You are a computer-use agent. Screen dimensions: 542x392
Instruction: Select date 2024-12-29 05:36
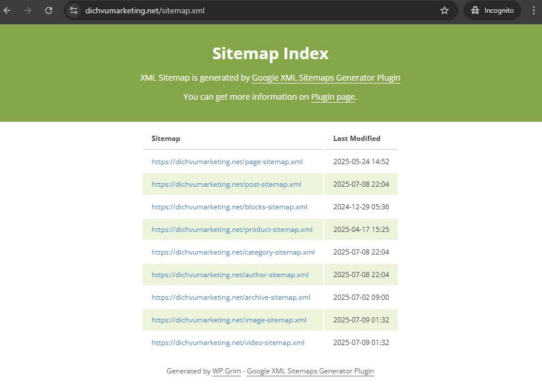click(x=361, y=207)
